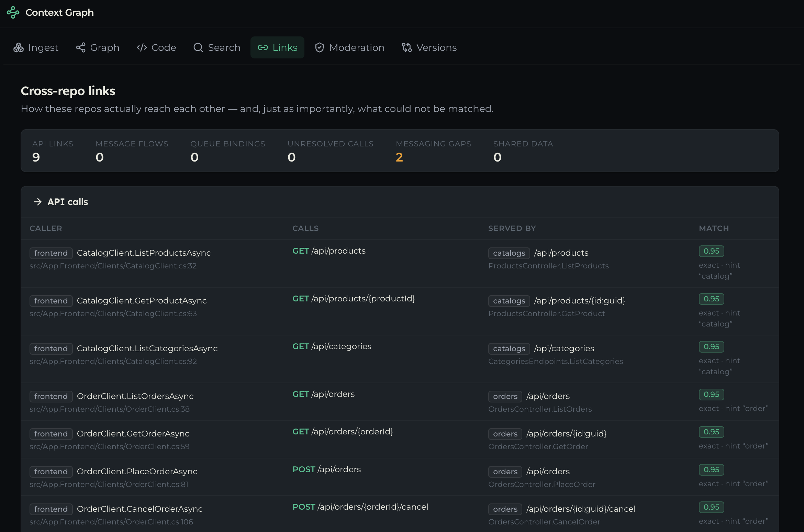Click OrderClient.GetOrderAsync caller name

(133, 434)
